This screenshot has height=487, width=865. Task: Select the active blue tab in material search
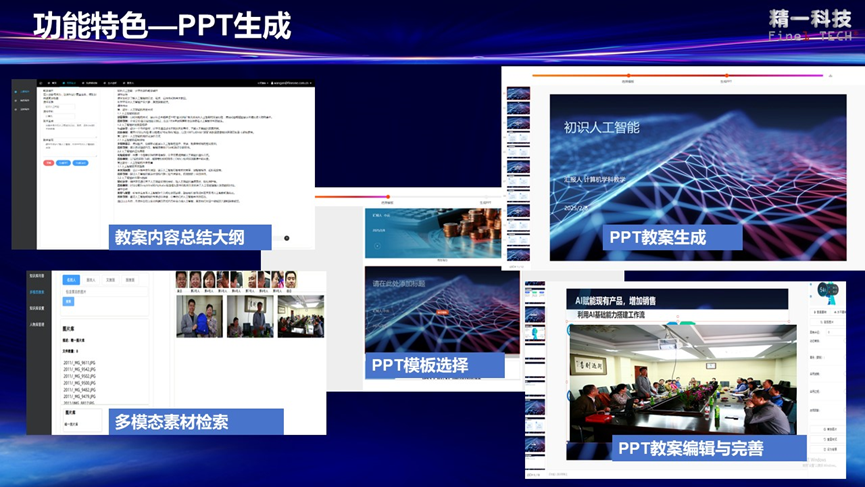tap(71, 280)
